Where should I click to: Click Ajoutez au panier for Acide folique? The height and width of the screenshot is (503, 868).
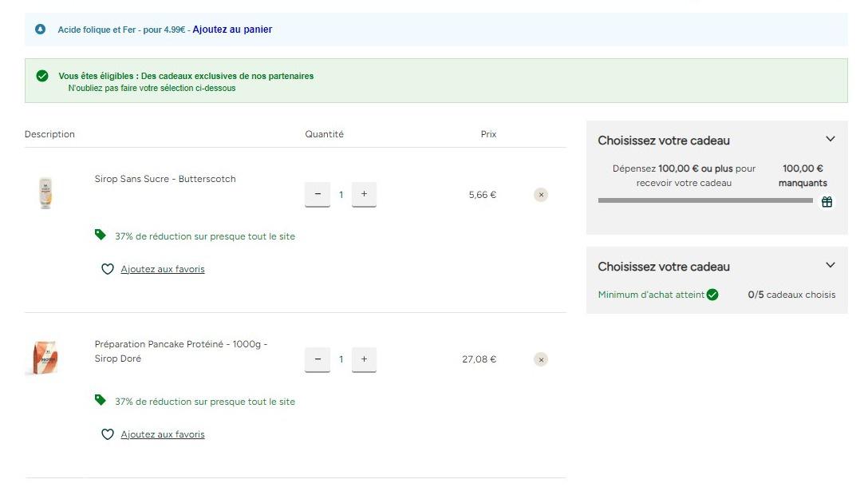pyautogui.click(x=232, y=30)
